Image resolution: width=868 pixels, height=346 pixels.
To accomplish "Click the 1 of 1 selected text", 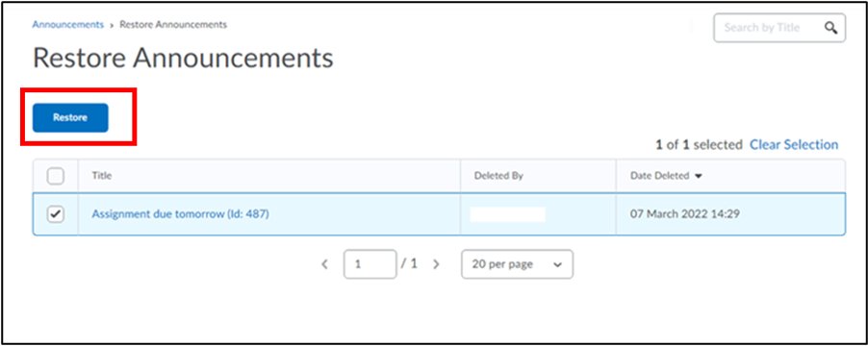I will point(700,145).
